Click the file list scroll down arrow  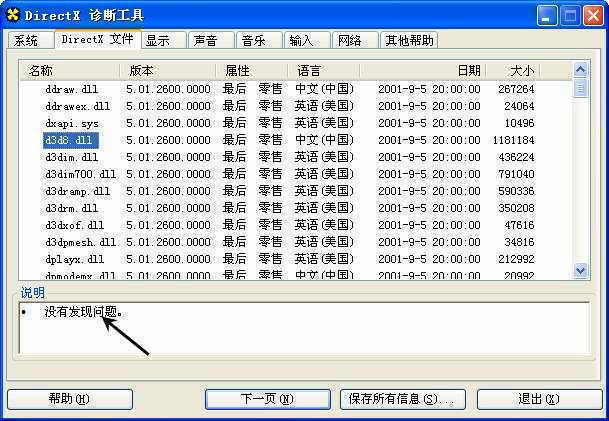(581, 270)
